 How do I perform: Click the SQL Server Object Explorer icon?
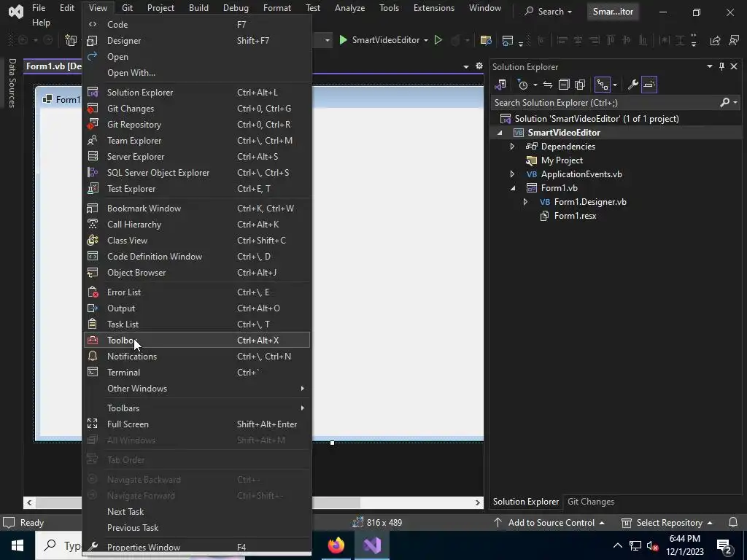[93, 172]
